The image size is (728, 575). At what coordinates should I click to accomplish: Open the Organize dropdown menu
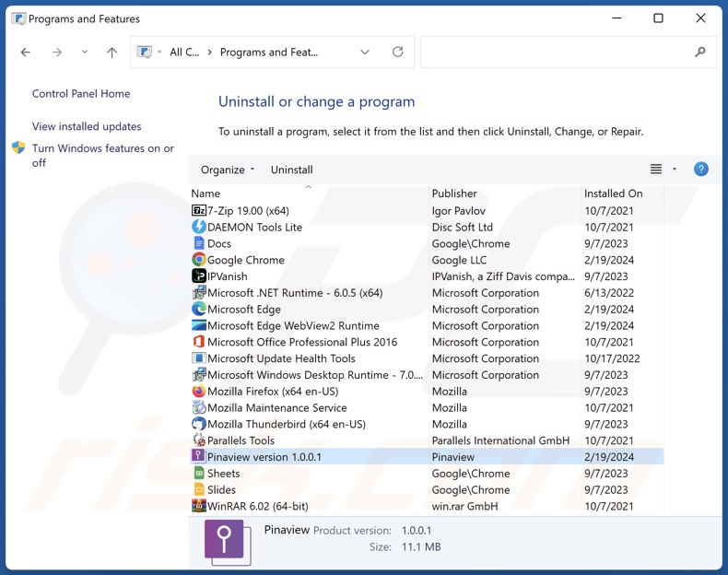[x=228, y=170]
